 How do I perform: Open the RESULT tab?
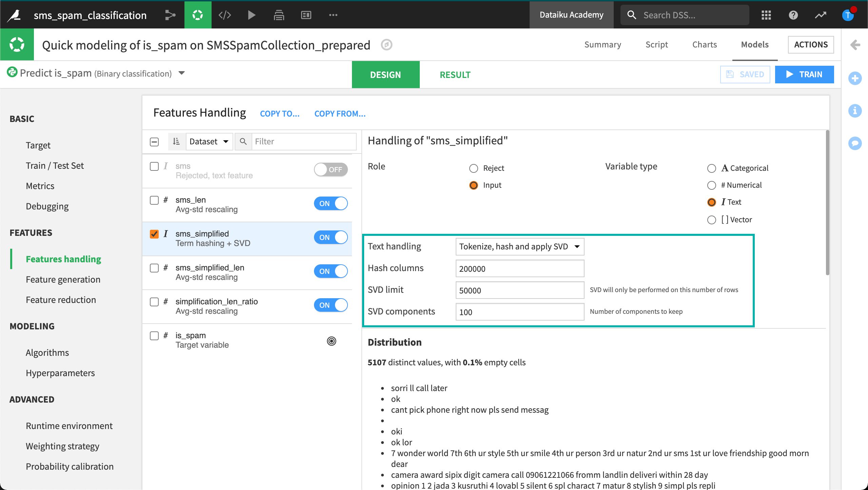tap(455, 75)
